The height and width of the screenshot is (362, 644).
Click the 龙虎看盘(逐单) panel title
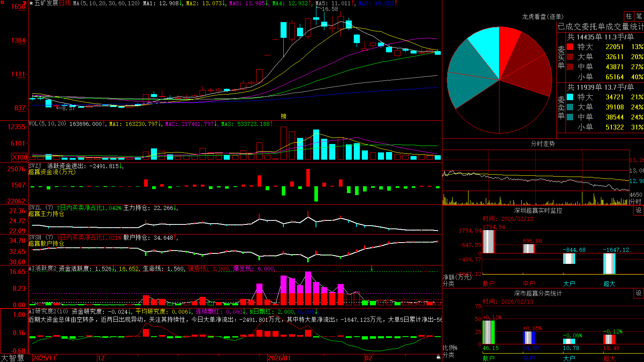pos(543,16)
